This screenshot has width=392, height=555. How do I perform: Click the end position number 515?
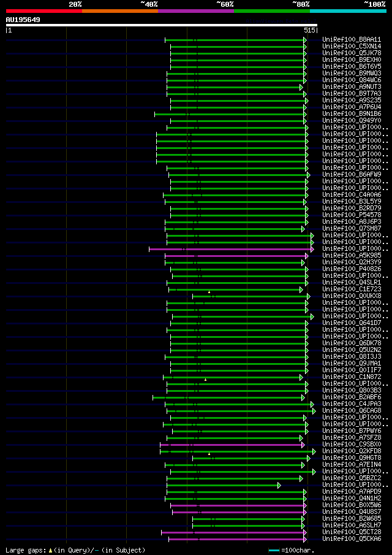pos(309,31)
